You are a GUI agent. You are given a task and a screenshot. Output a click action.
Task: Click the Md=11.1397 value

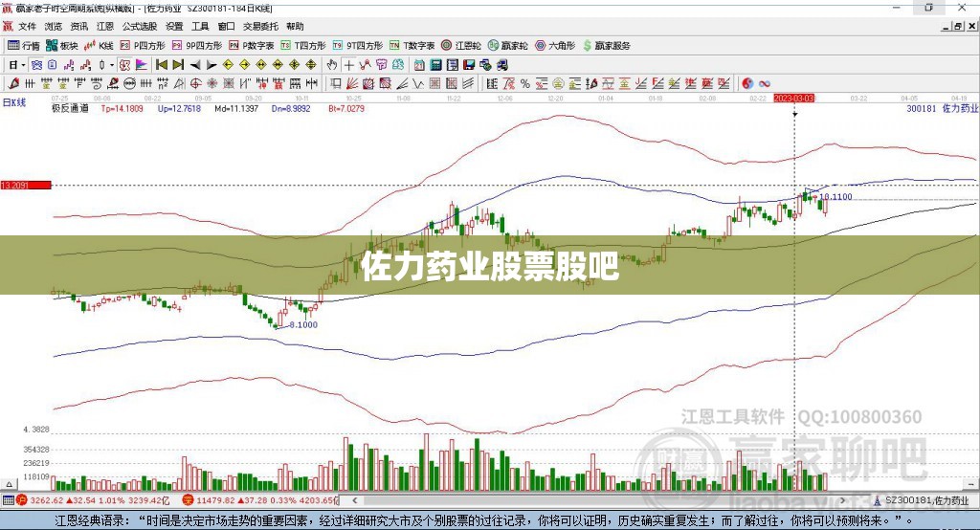(236, 108)
